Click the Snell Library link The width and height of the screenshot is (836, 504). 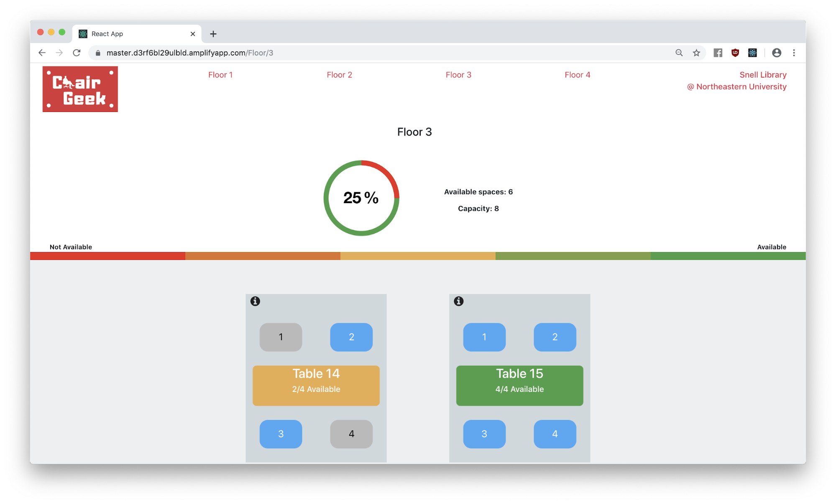coord(763,75)
